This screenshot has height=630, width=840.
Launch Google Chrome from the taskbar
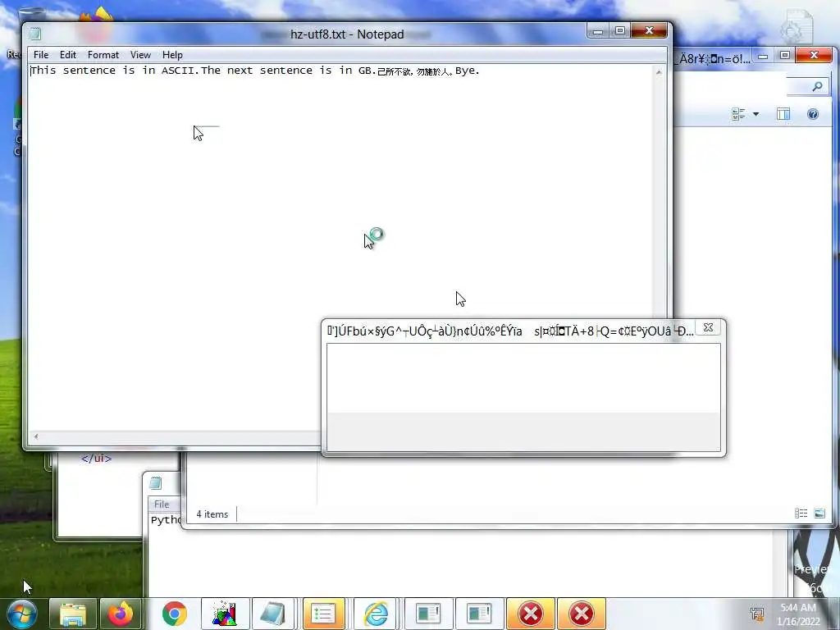click(174, 614)
